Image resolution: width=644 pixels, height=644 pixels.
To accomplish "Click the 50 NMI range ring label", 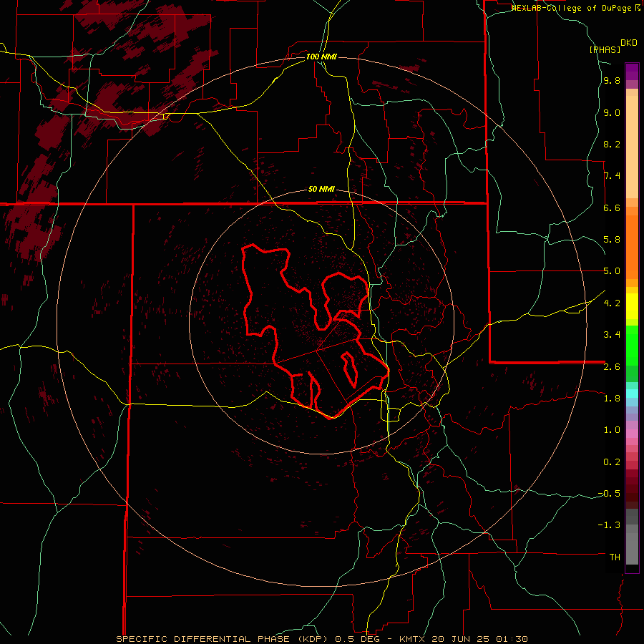I will [321, 190].
